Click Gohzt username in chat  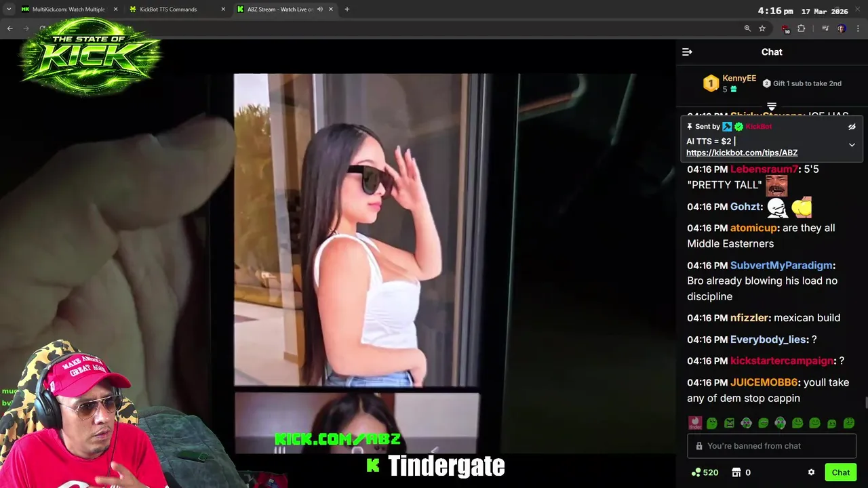(745, 207)
